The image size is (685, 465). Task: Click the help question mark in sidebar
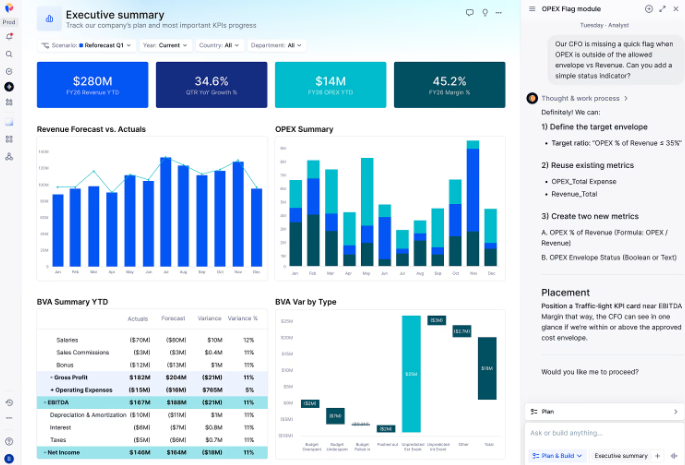(9, 441)
